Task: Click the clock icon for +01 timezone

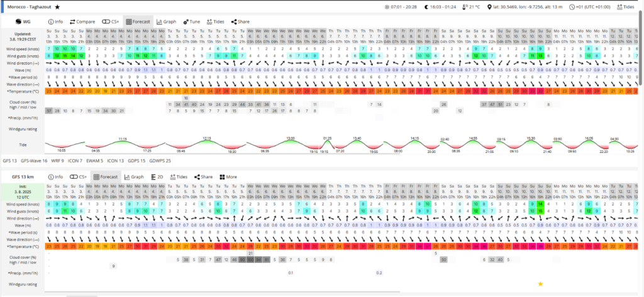Action: coord(572,7)
